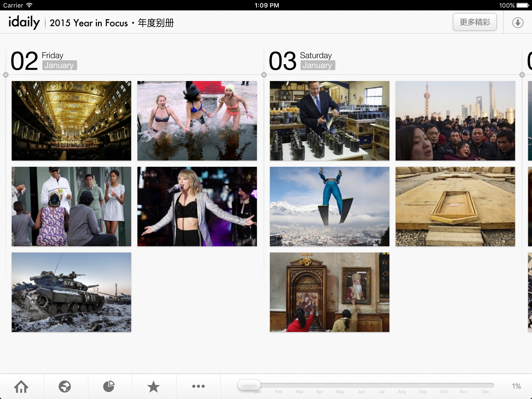Select the January label under Friday 02

point(59,65)
